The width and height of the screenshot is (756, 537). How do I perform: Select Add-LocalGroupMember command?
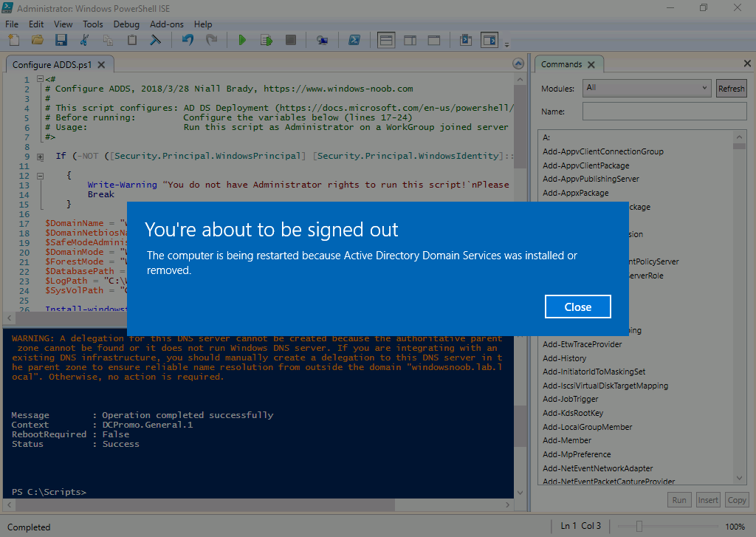(587, 428)
